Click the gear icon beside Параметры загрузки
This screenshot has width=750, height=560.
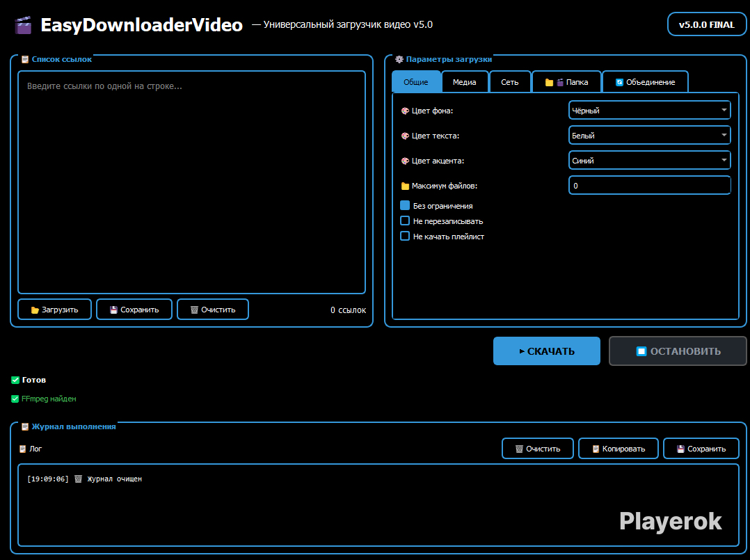[x=399, y=59]
